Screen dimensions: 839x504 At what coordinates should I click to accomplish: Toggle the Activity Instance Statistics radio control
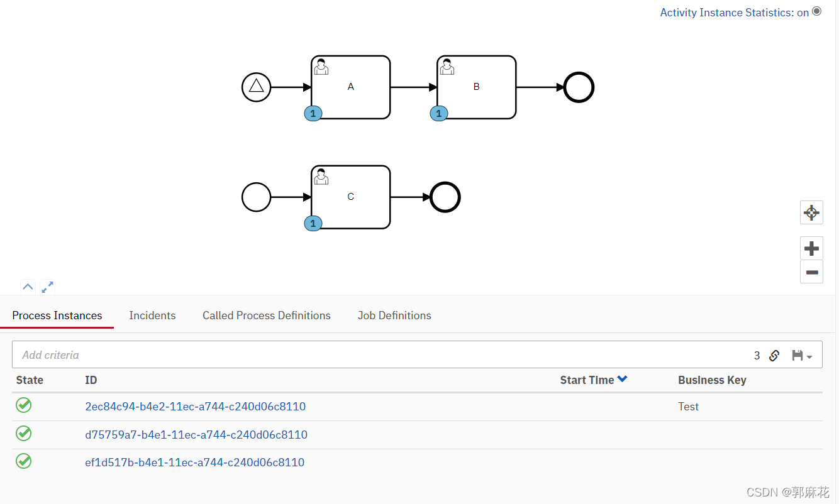pos(817,11)
